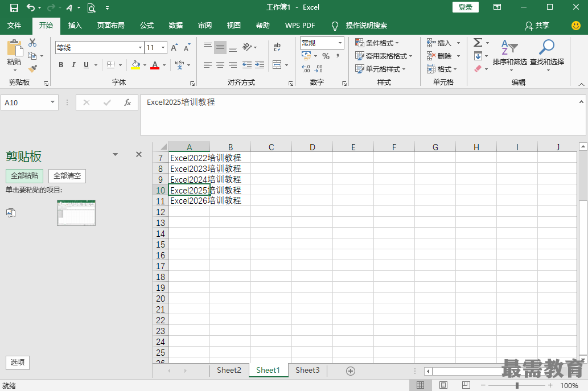Increase indent
The height and width of the screenshot is (391, 588).
click(x=260, y=65)
